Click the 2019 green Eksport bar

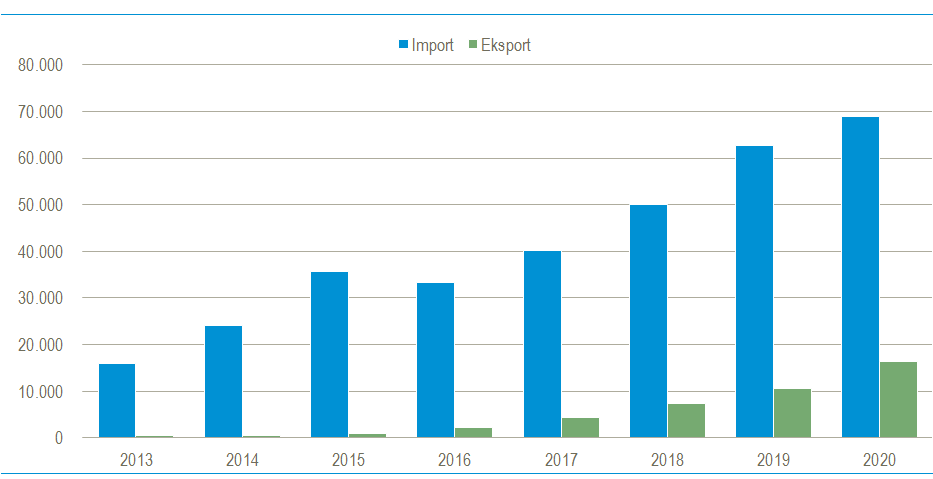(x=792, y=413)
